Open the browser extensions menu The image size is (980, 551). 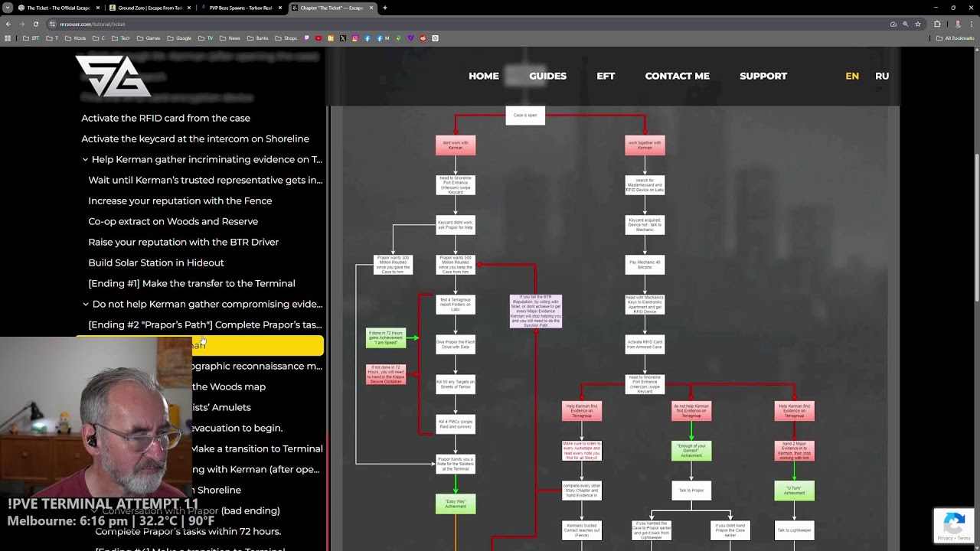pos(936,24)
